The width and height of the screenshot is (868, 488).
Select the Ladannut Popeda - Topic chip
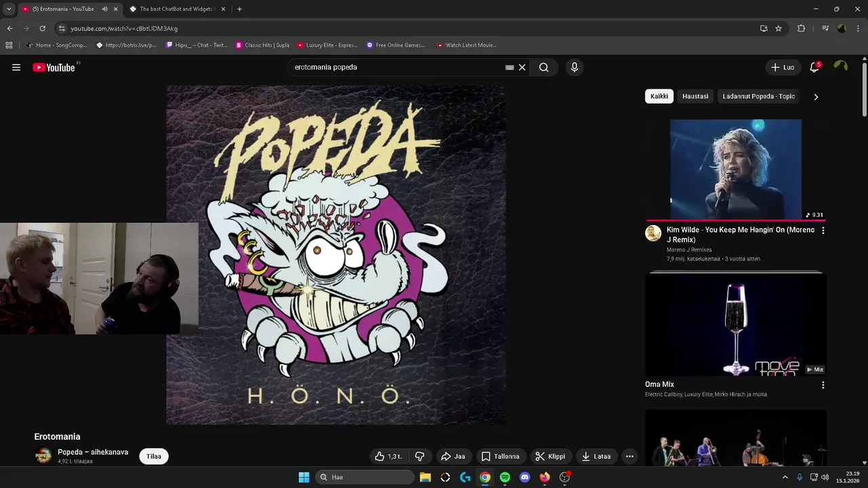coord(758,96)
